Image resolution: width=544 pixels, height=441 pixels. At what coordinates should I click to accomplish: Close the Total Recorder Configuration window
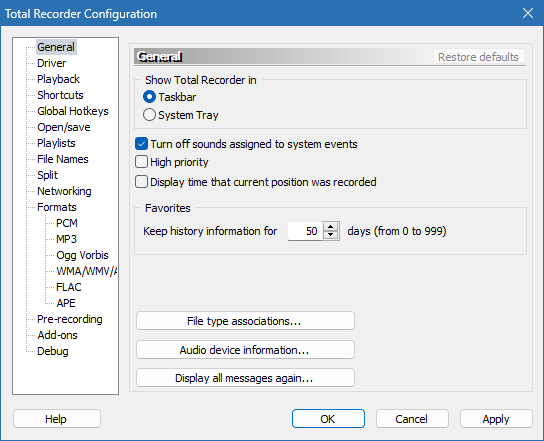[x=528, y=14]
